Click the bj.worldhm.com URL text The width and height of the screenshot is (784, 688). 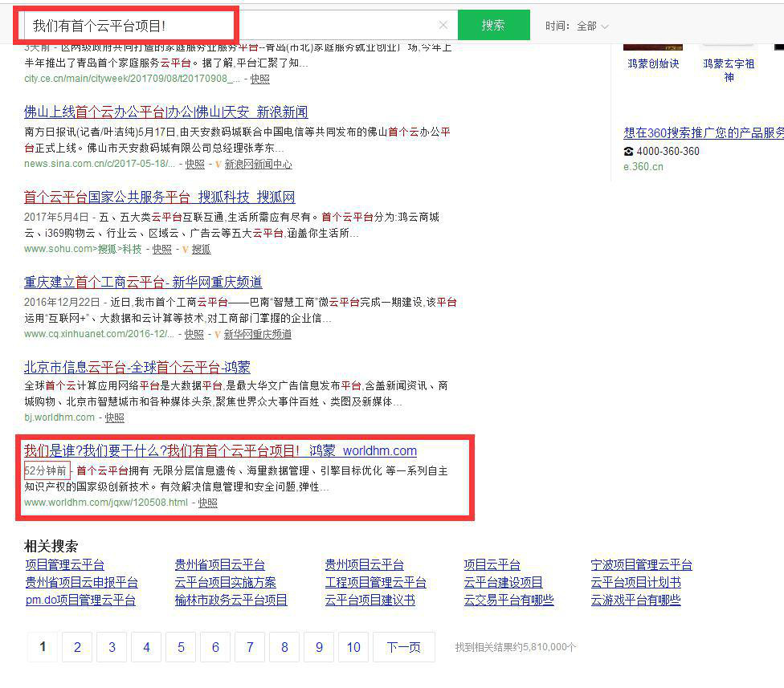(x=59, y=417)
